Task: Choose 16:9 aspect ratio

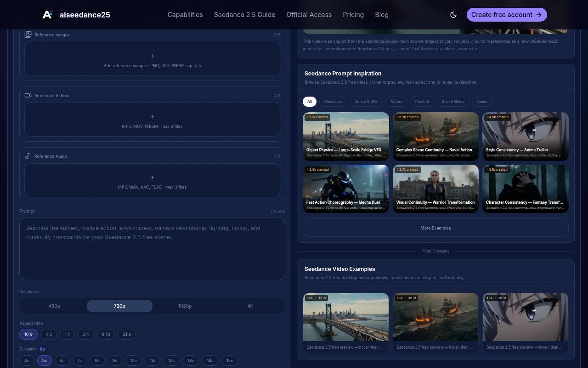Action: (28, 334)
